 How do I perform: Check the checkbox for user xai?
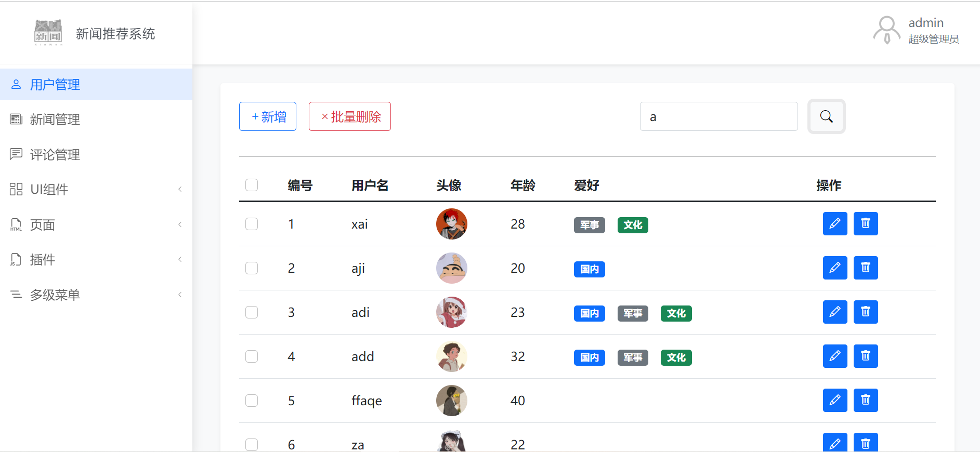click(x=252, y=224)
